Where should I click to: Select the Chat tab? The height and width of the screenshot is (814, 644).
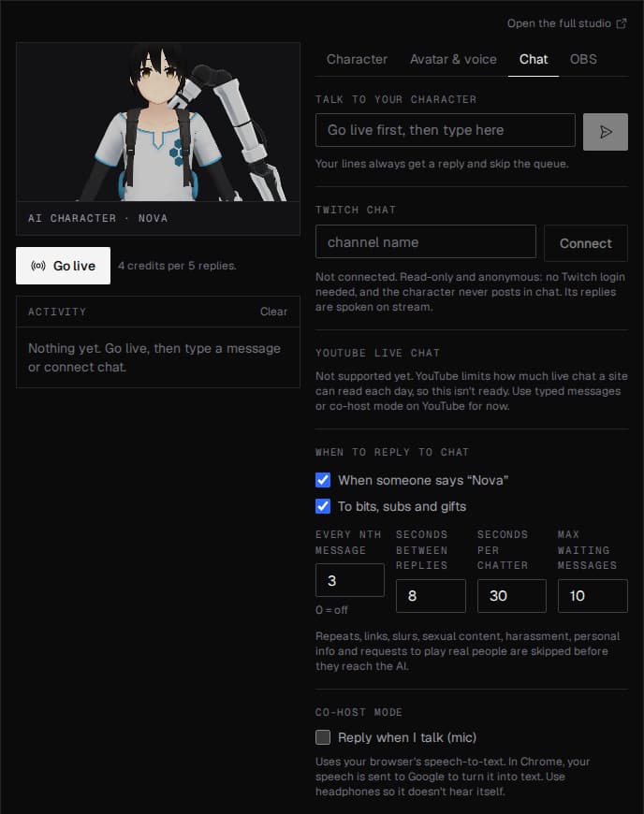(534, 59)
